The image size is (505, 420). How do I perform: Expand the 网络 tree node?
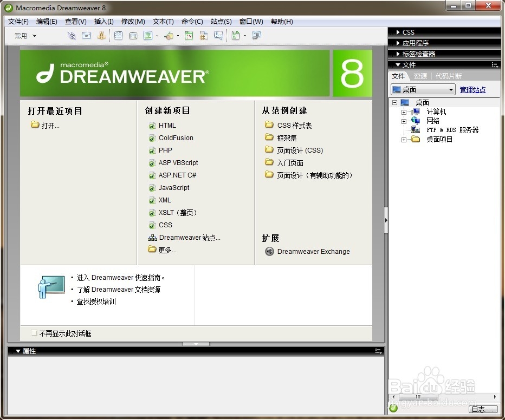click(x=404, y=121)
